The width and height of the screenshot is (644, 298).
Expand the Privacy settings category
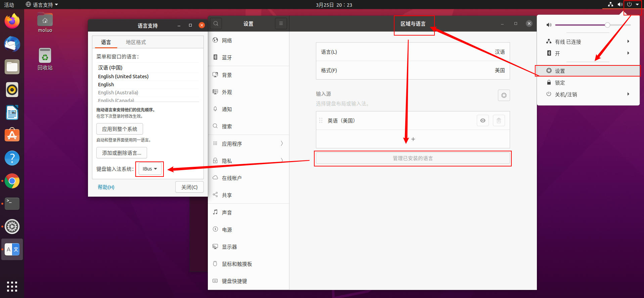(248, 161)
